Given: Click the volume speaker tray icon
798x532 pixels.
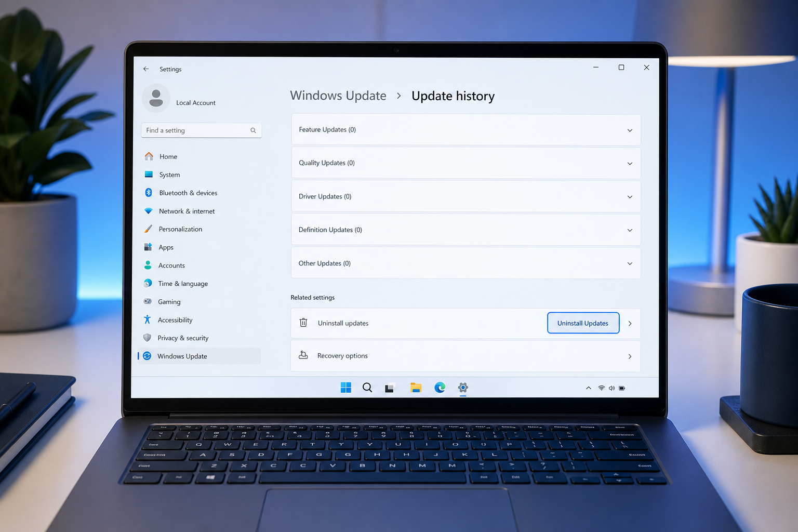Looking at the screenshot, I should (611, 388).
